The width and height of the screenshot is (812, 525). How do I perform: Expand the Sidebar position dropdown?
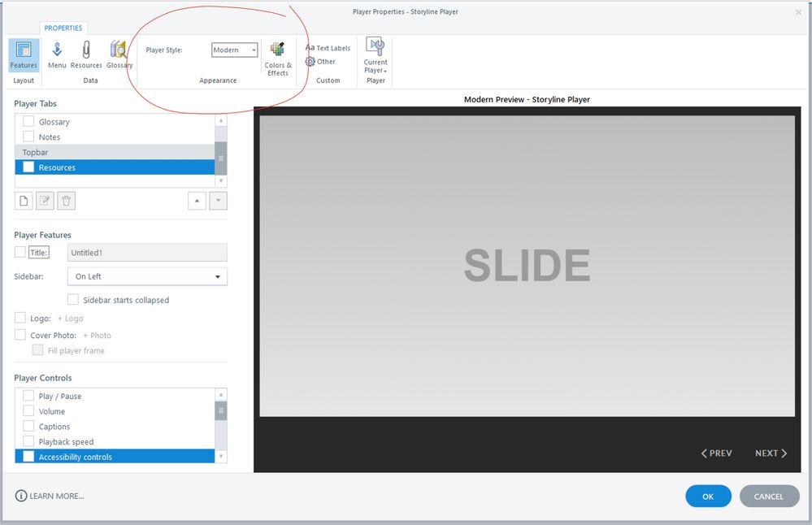pyautogui.click(x=147, y=276)
